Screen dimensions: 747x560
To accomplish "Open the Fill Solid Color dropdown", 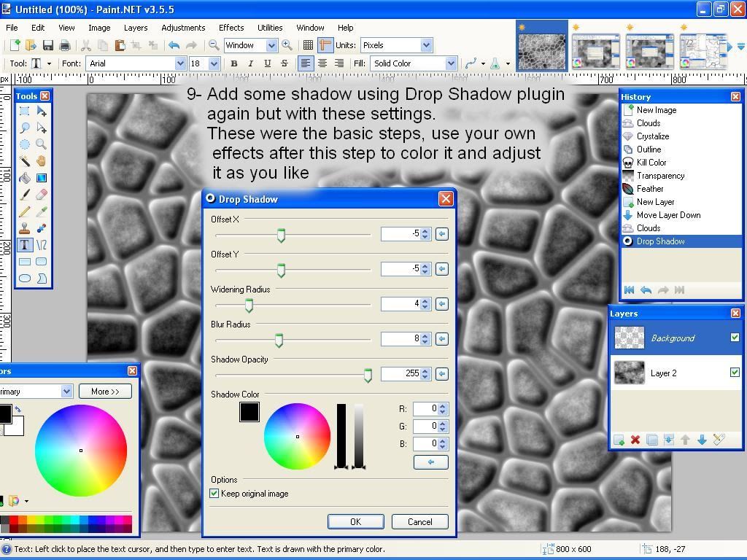I will [451, 63].
